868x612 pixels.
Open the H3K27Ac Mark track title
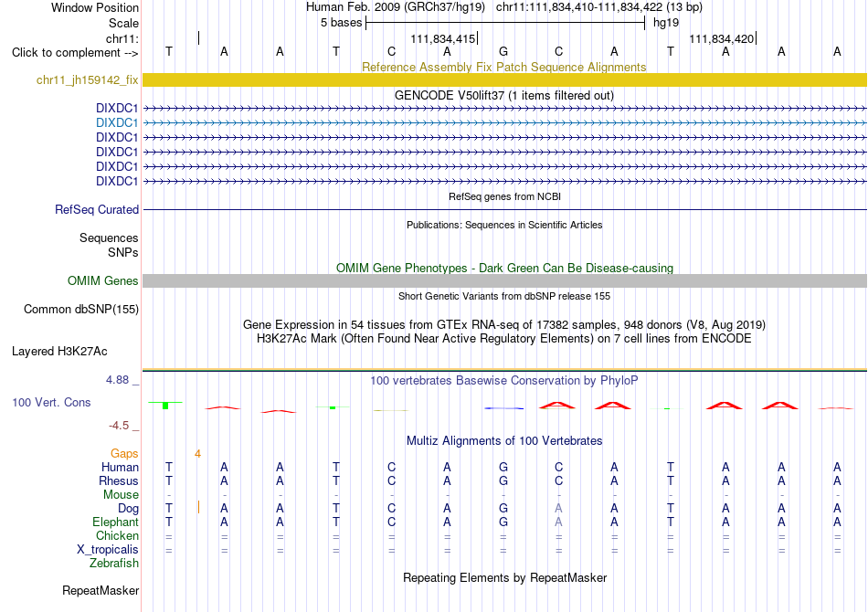(x=504, y=338)
